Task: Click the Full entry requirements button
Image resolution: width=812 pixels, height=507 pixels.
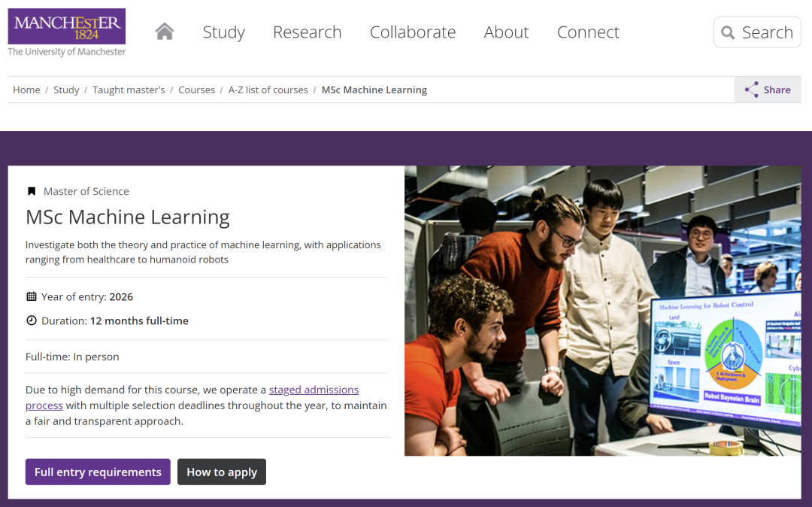Action: [98, 472]
